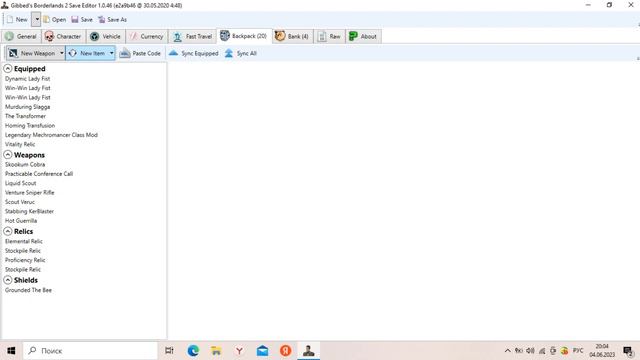
Task: Switch to the Vehicle tab
Action: [x=106, y=36]
